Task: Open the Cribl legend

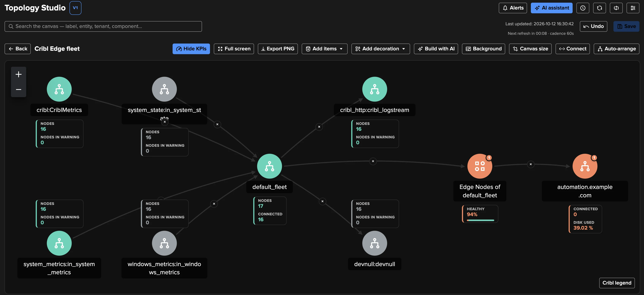Action: [617, 283]
